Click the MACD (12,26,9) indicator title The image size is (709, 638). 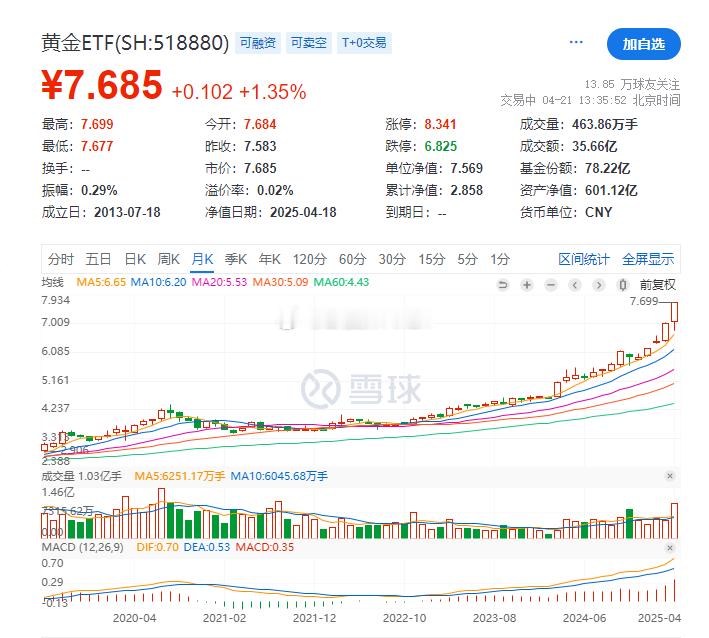pos(82,547)
